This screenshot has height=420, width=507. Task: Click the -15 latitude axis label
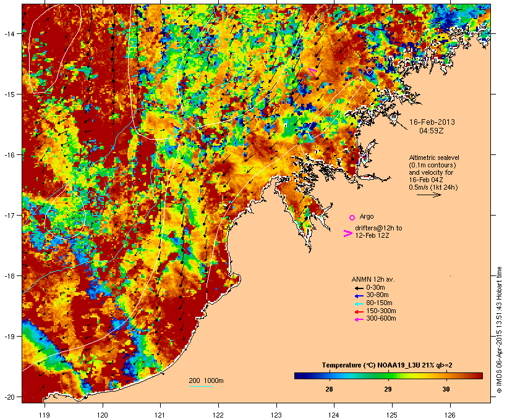click(x=9, y=94)
